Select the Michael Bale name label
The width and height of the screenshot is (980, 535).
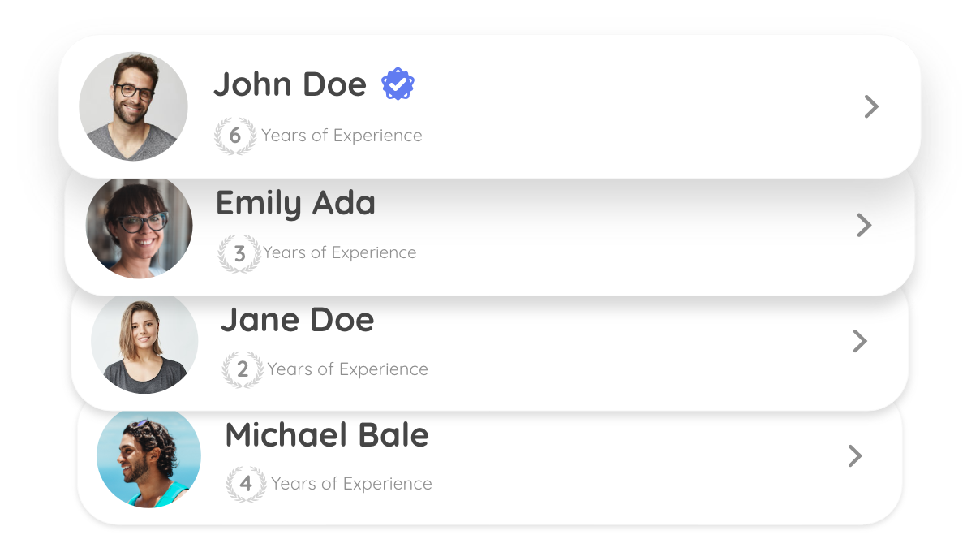[x=326, y=435]
